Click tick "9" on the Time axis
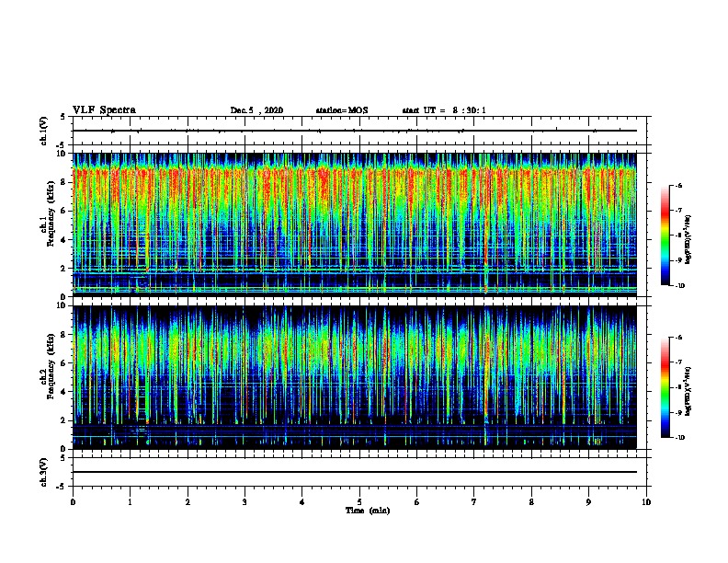This screenshot has height=563, width=728. [588, 502]
